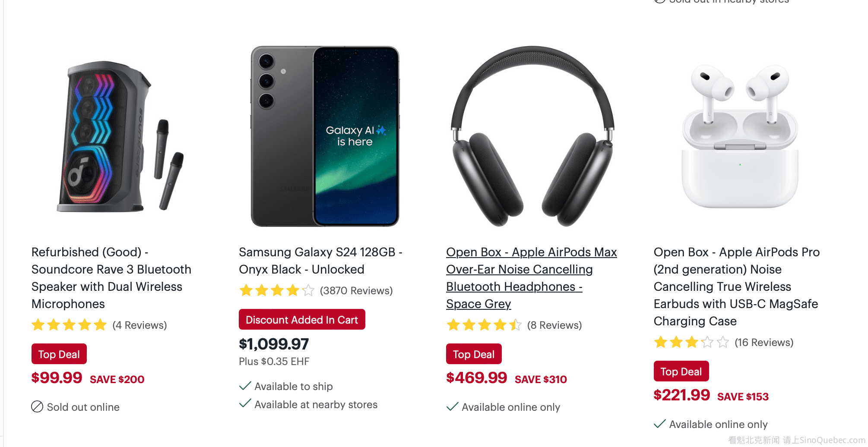
Task: Open the Samsung Galaxy S24 product image
Action: [325, 136]
